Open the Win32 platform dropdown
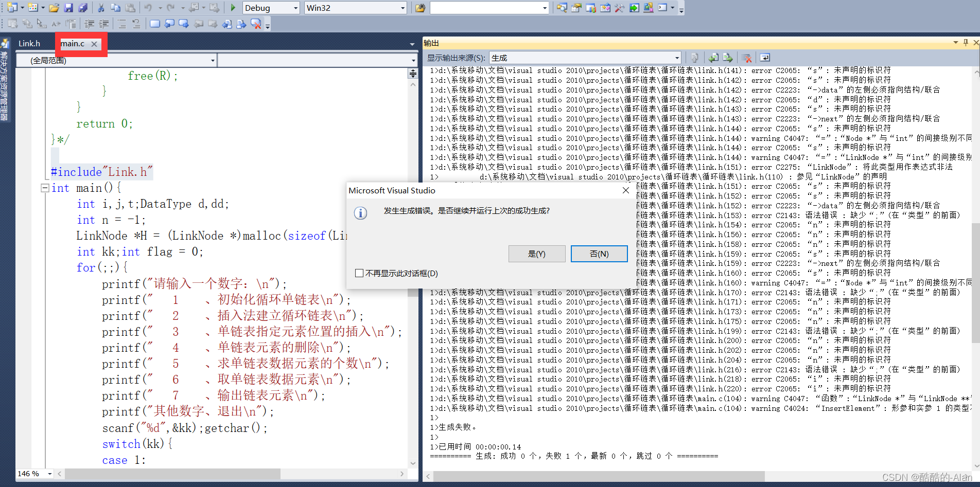980x487 pixels. pyautogui.click(x=402, y=8)
